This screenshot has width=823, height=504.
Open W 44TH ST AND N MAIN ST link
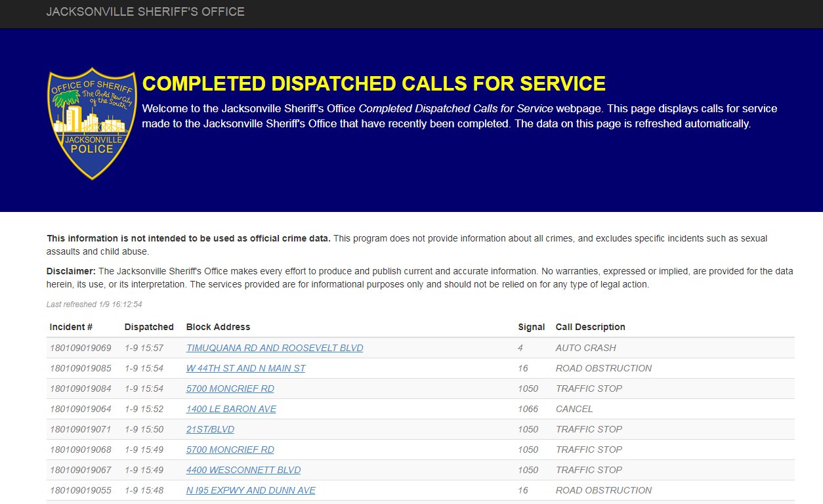pyautogui.click(x=245, y=368)
